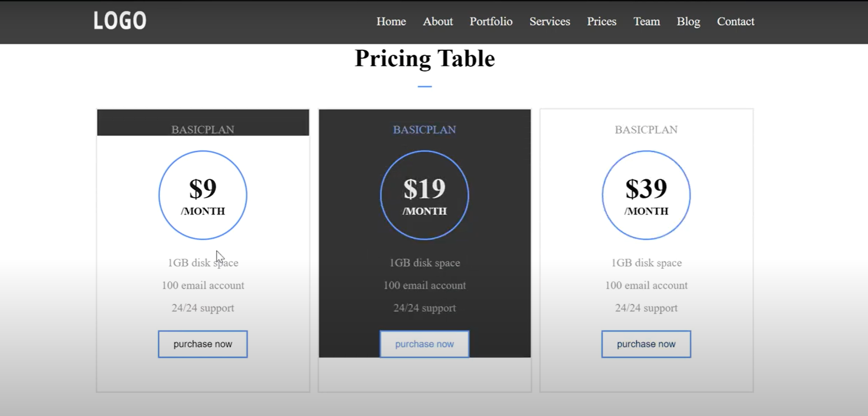Go to the About page link
This screenshot has width=868, height=416.
tap(438, 22)
